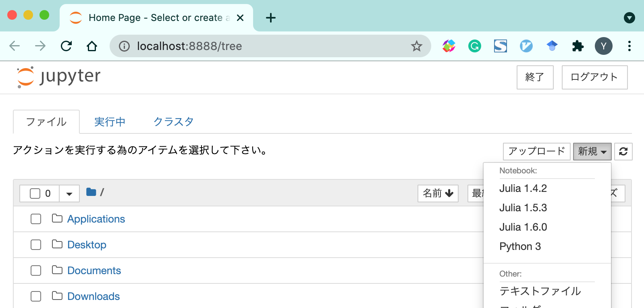Click the browser forward arrow
Viewport: 644px width, 308px height.
[x=40, y=46]
